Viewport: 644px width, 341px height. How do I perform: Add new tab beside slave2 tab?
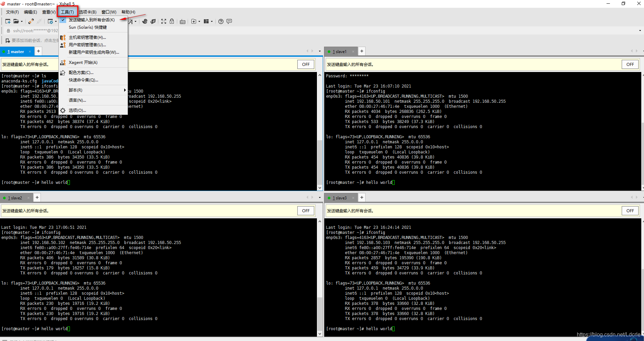coord(37,197)
